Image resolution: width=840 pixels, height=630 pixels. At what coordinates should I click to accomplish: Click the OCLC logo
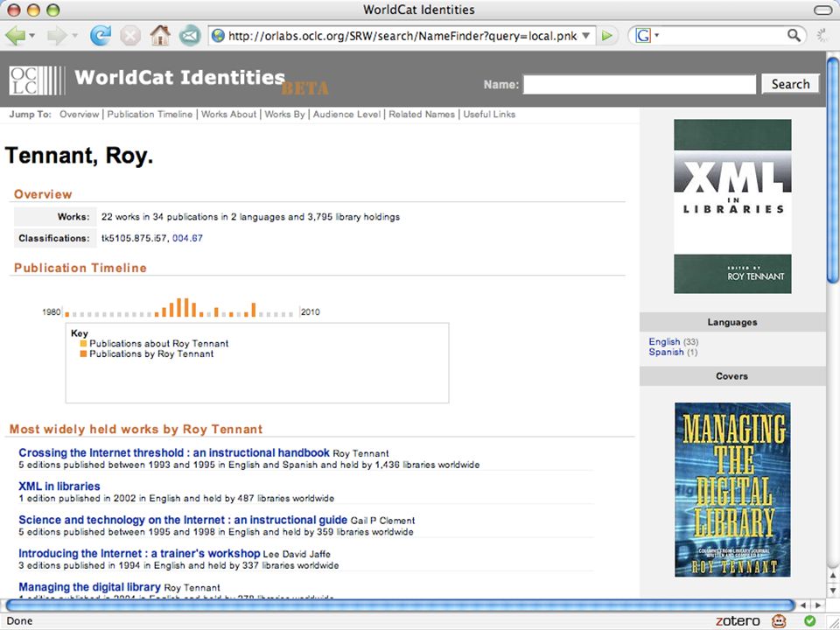[x=37, y=80]
